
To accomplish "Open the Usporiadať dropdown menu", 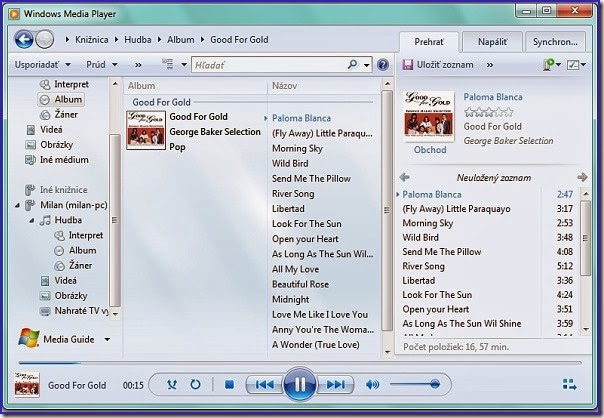I will click(43, 64).
